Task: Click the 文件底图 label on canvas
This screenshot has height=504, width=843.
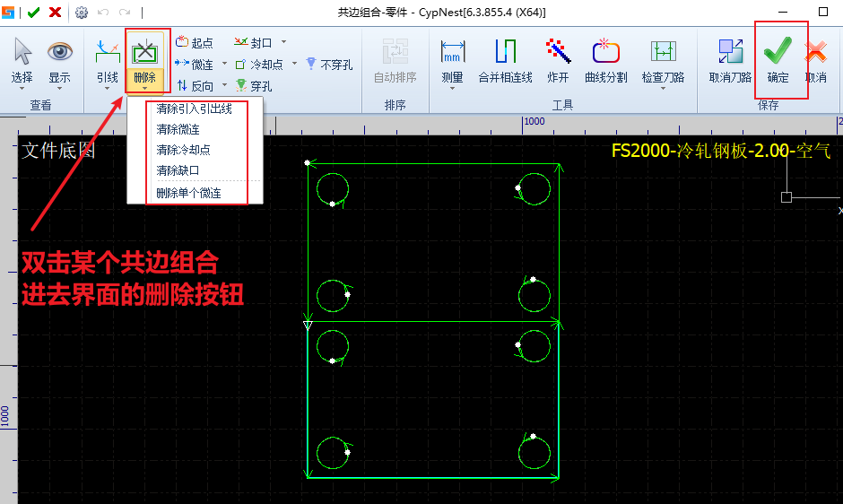Action: pyautogui.click(x=58, y=150)
